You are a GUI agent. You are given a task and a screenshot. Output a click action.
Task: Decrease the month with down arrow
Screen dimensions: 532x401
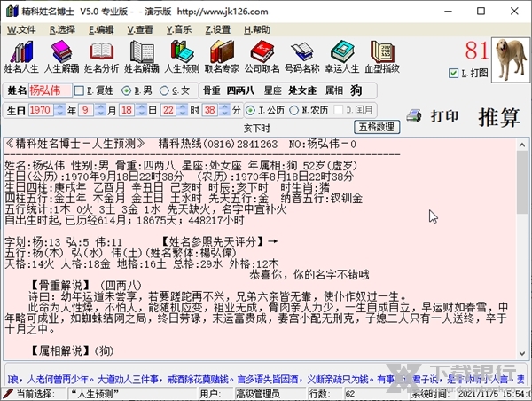point(100,113)
